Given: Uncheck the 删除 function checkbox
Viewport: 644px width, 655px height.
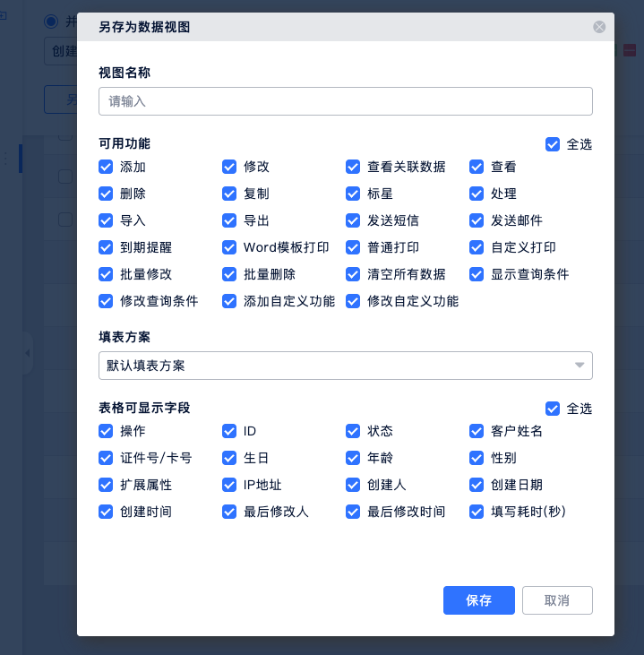Looking at the screenshot, I should pyautogui.click(x=106, y=194).
